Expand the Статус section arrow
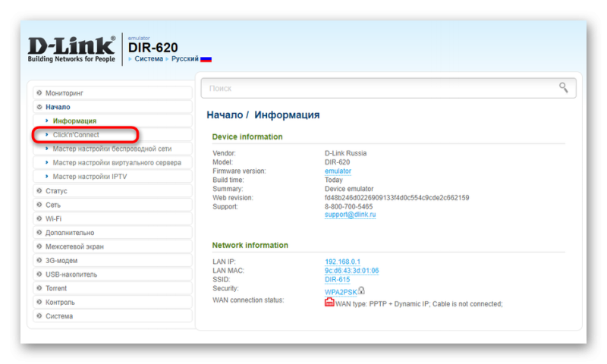Viewport: 607px width, 364px height. [39, 190]
